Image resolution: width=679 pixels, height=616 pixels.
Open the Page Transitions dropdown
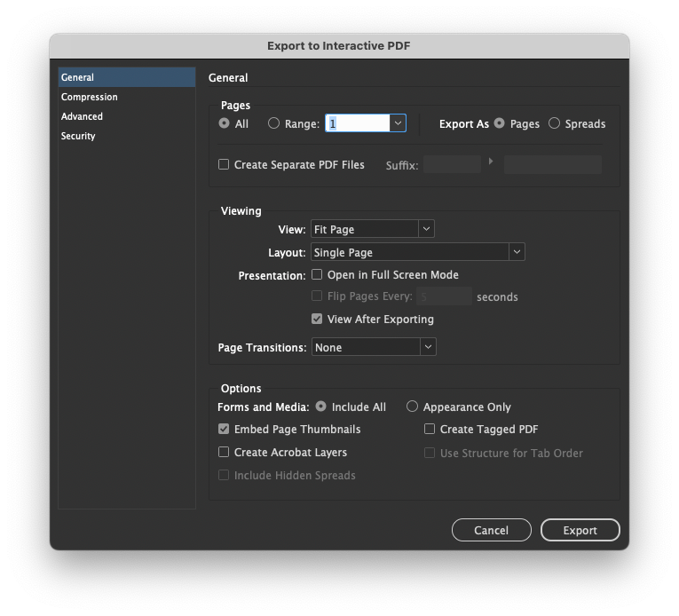[x=375, y=347]
